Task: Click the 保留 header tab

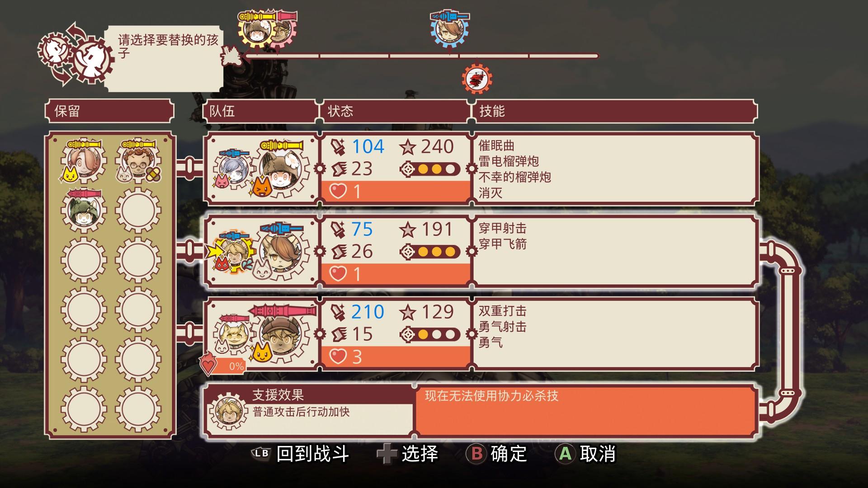Action: tap(109, 111)
